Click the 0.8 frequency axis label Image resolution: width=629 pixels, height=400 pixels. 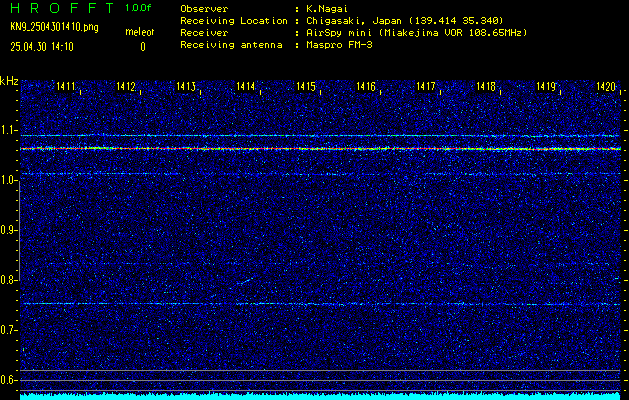pos(9,280)
